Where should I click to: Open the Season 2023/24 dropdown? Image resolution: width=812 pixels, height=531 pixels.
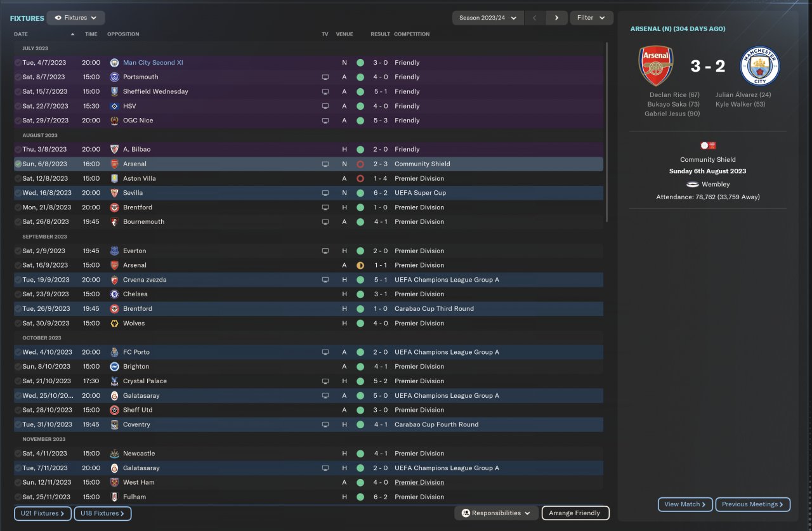coord(488,18)
